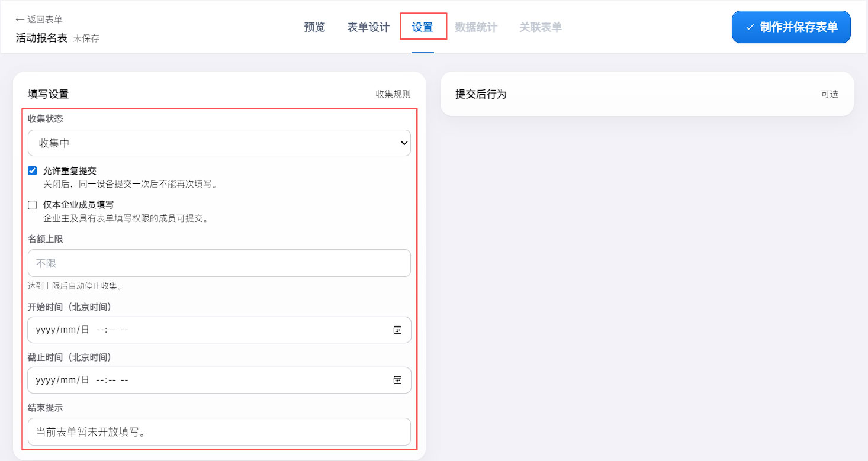Click the 提交后行为 heading

point(481,94)
